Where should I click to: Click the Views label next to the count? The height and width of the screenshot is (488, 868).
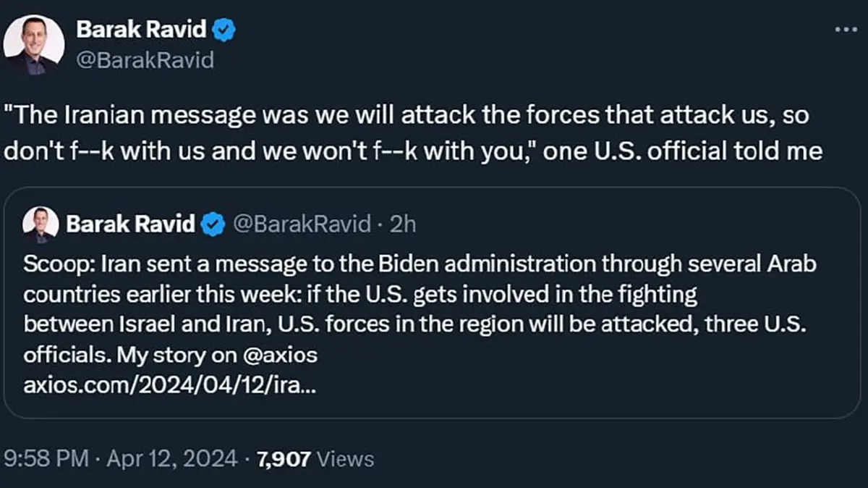click(x=346, y=458)
